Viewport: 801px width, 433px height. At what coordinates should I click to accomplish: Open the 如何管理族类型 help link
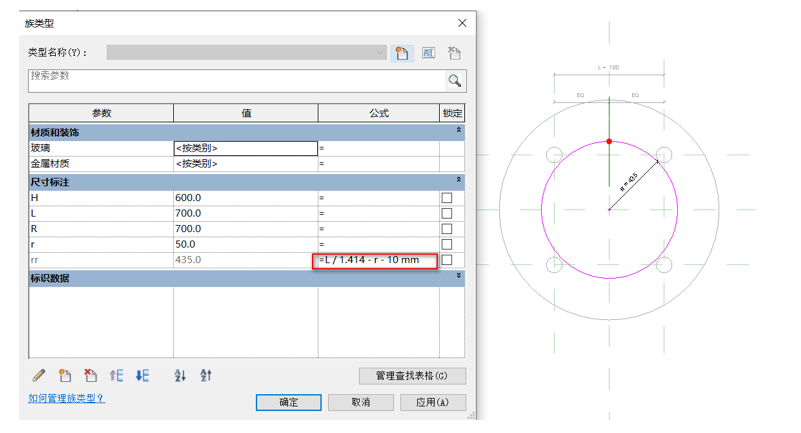pyautogui.click(x=66, y=398)
